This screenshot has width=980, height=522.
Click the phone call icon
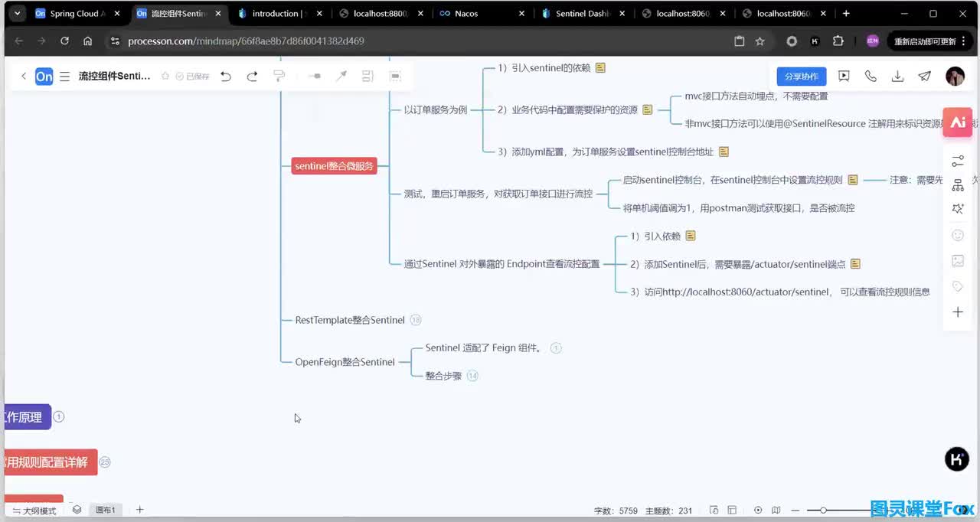[x=871, y=76]
